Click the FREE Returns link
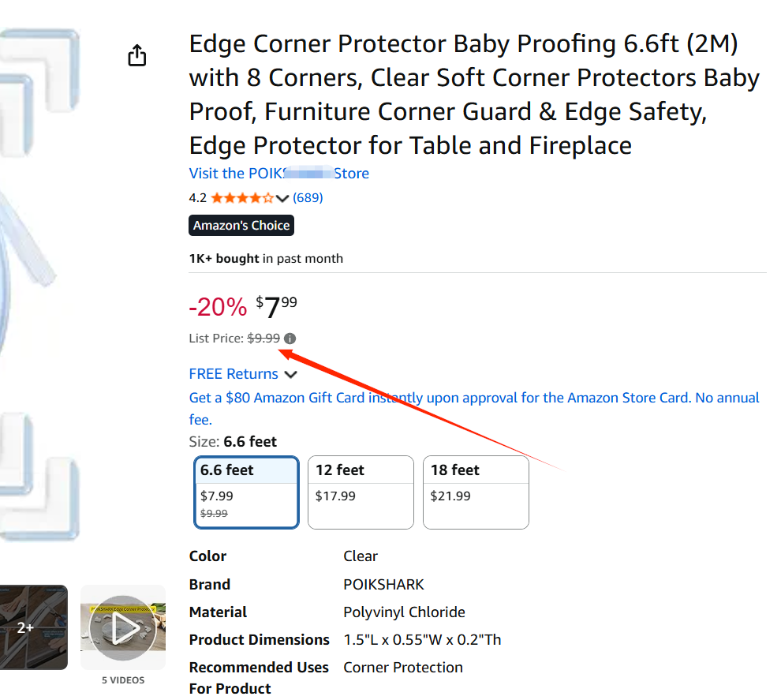Image resolution: width=781 pixels, height=700 pixels. 234,374
